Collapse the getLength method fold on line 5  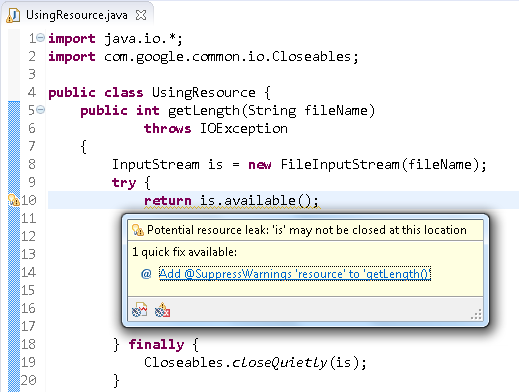pyautogui.click(x=40, y=109)
